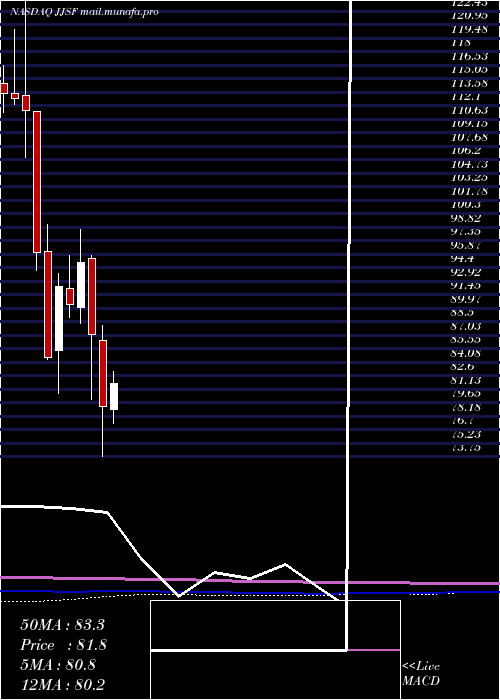The image size is (500, 700).
Task: Click the 92.92 price axis label
Action: tap(467, 272)
